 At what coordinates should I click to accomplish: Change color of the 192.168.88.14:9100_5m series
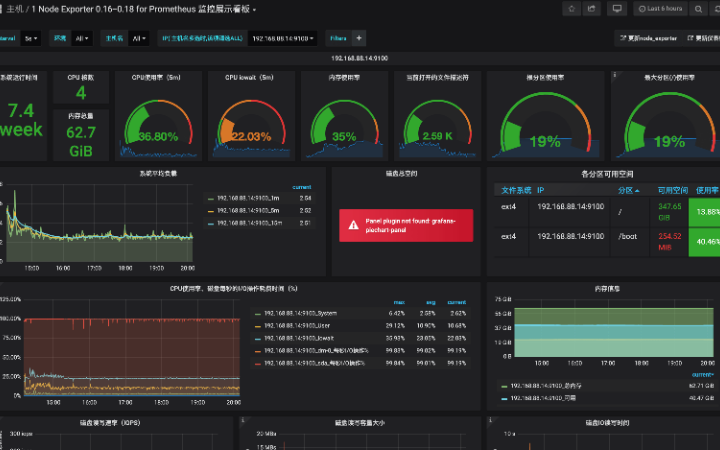coord(211,211)
